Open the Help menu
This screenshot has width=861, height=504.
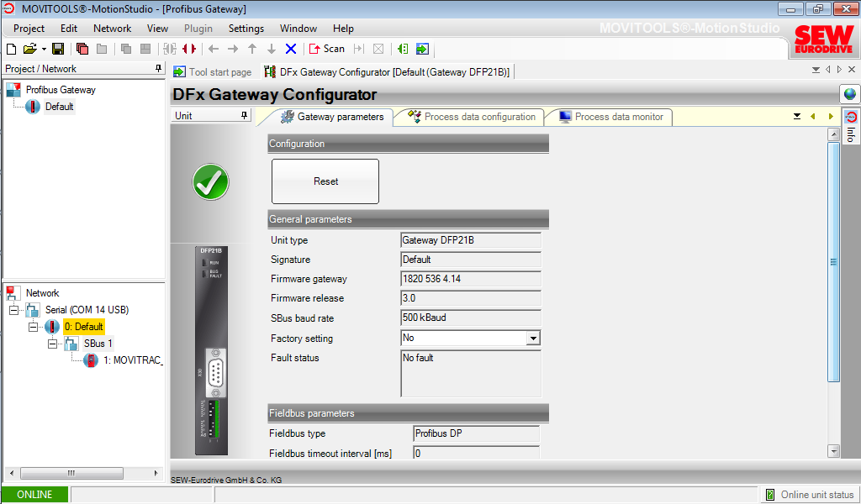pos(343,29)
